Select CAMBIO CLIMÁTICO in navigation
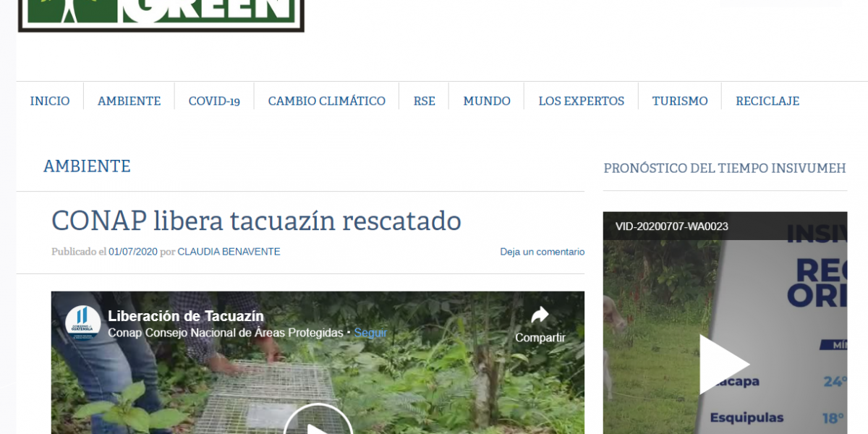The image size is (868, 434). point(327,101)
